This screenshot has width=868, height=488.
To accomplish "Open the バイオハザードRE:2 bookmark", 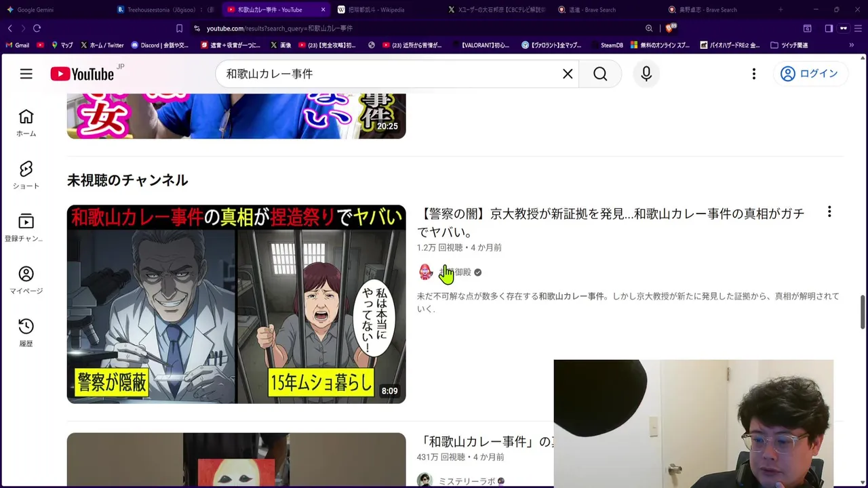I will pos(729,45).
